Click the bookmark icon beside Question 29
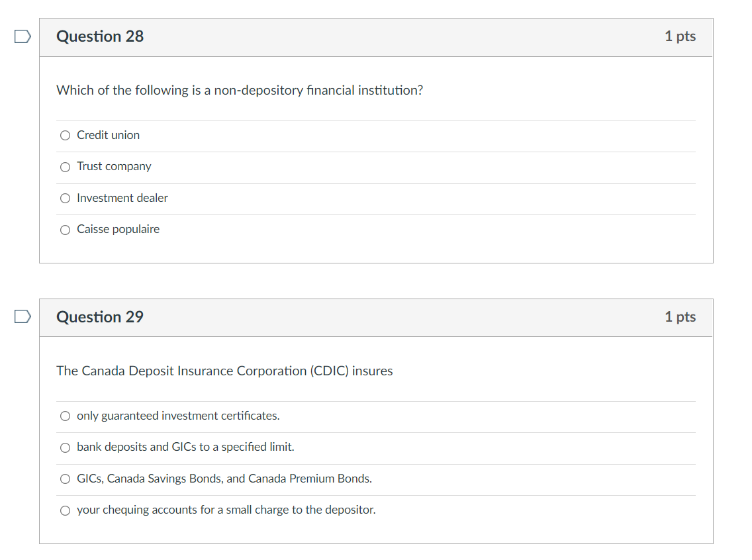Screen dimensions: 752x560 [x=22, y=317]
